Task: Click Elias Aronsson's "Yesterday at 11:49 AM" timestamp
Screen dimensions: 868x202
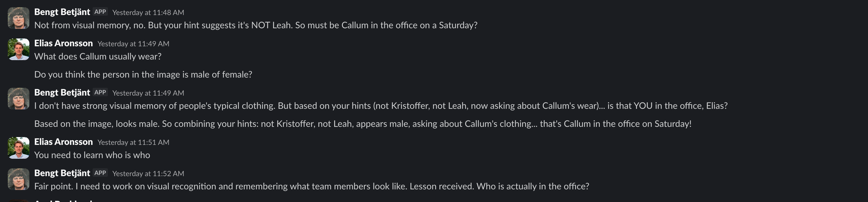Action: point(133,44)
